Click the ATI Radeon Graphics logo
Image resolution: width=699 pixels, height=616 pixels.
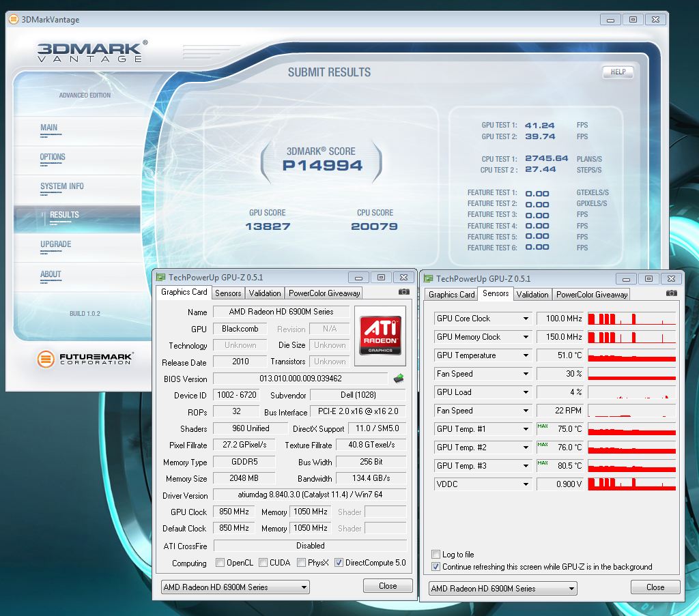pos(380,331)
